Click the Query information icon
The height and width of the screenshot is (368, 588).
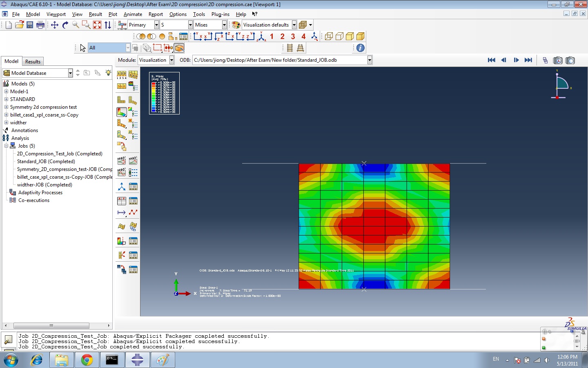tap(360, 48)
